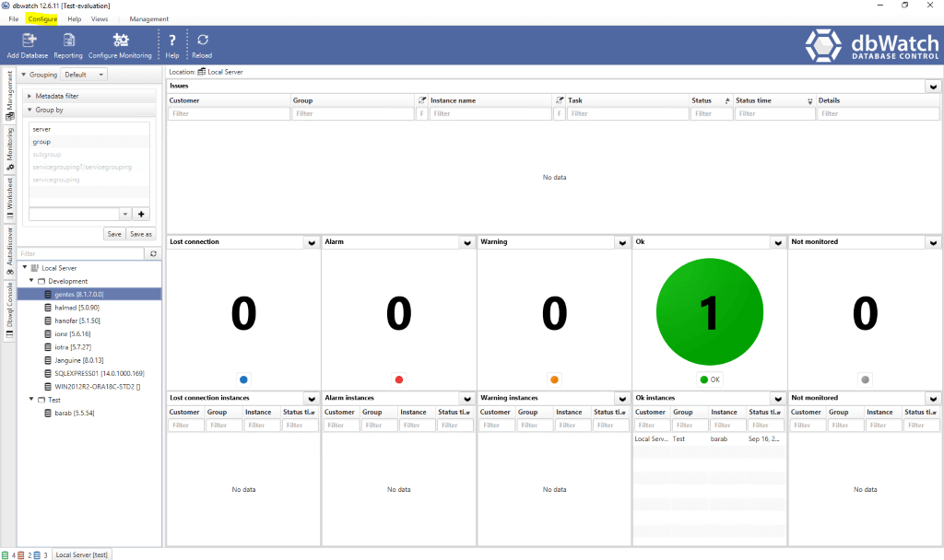944x560 pixels.
Task: Open the Help menu
Action: 74,18
